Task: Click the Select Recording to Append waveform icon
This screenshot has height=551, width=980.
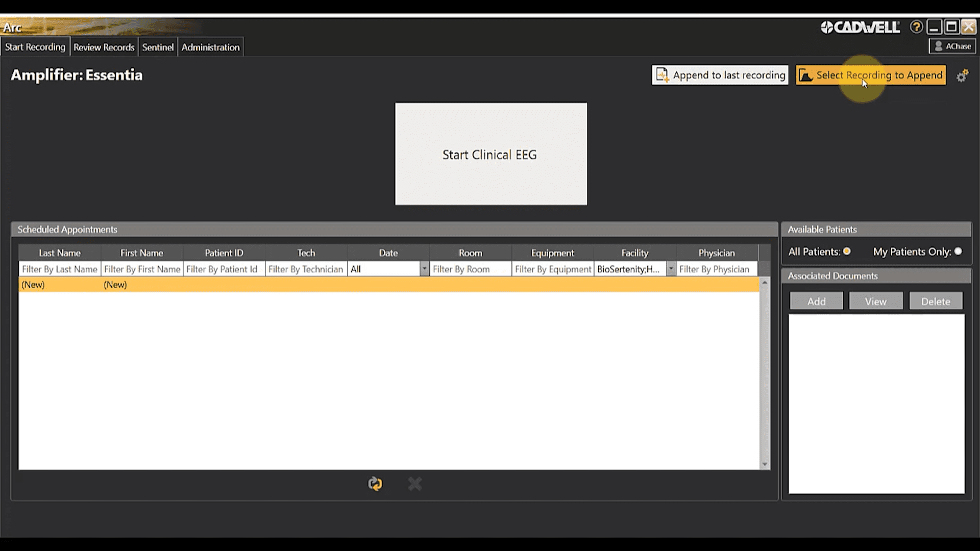Action: coord(806,75)
